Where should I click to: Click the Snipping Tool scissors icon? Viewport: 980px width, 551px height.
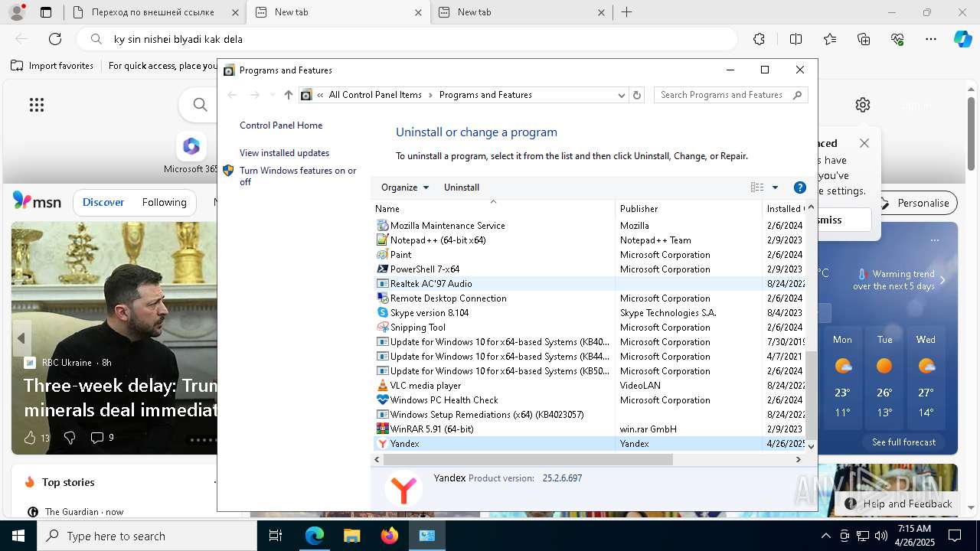click(383, 328)
